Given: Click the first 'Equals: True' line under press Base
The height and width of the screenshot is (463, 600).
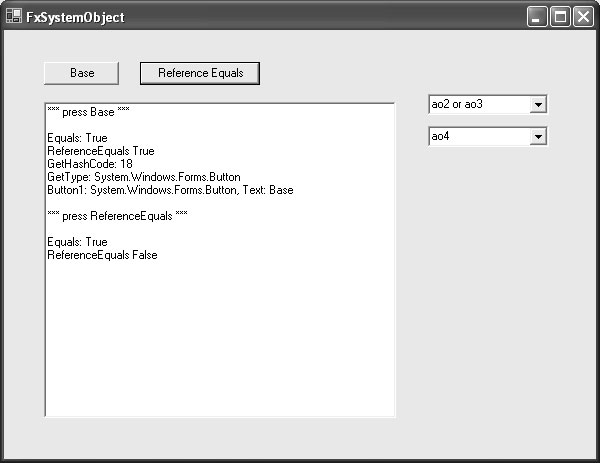Looking at the screenshot, I should point(77,138).
